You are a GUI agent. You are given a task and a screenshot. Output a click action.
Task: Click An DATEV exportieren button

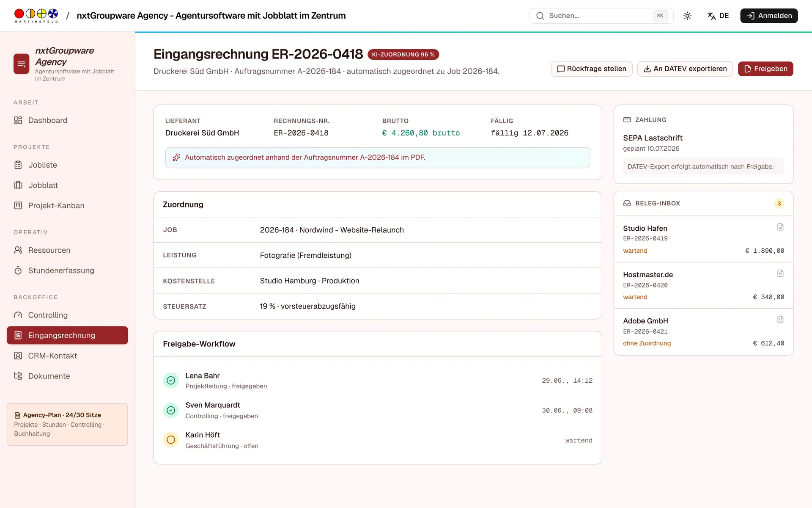[685, 69]
